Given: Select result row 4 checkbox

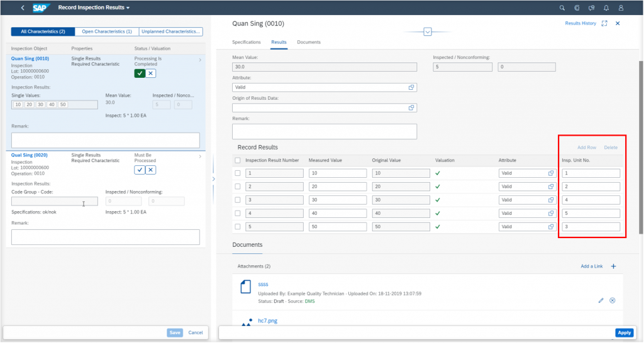Looking at the screenshot, I should pyautogui.click(x=237, y=214).
